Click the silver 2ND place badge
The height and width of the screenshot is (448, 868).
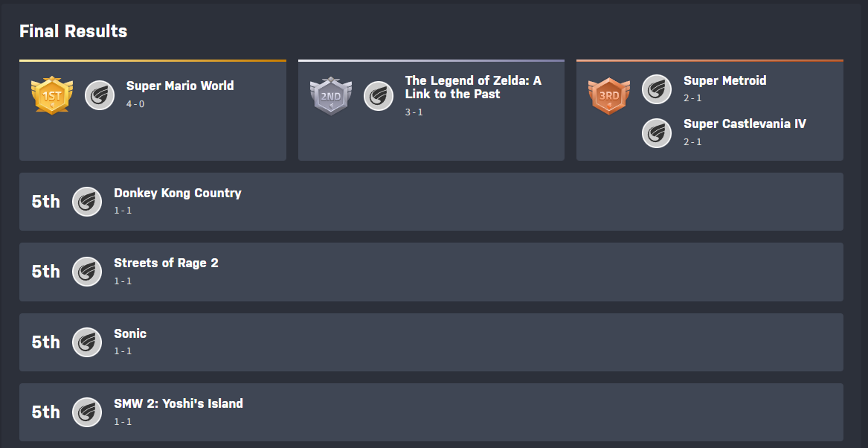point(330,96)
